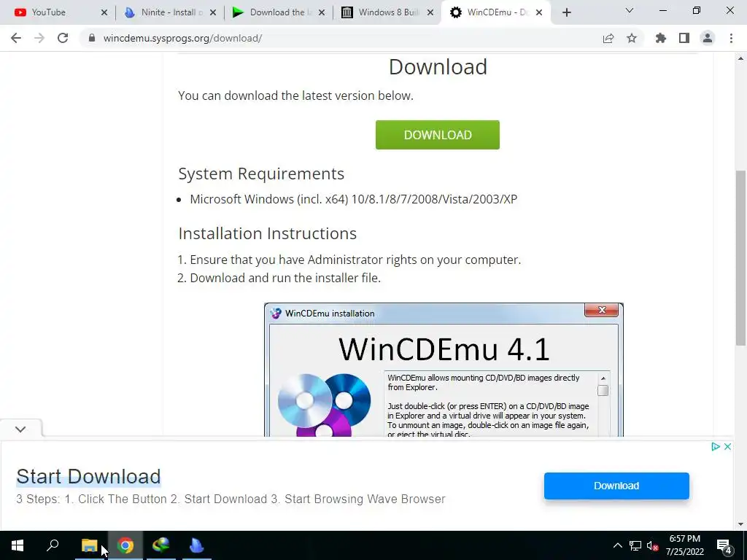Switch to Windows 8 Build tab
Image resolution: width=747 pixels, height=560 pixels.
pos(385,12)
